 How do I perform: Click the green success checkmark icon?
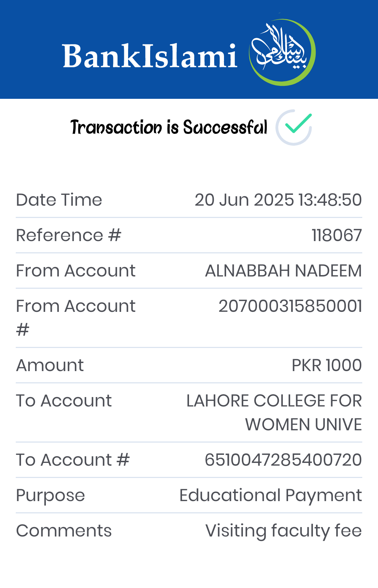(x=294, y=127)
